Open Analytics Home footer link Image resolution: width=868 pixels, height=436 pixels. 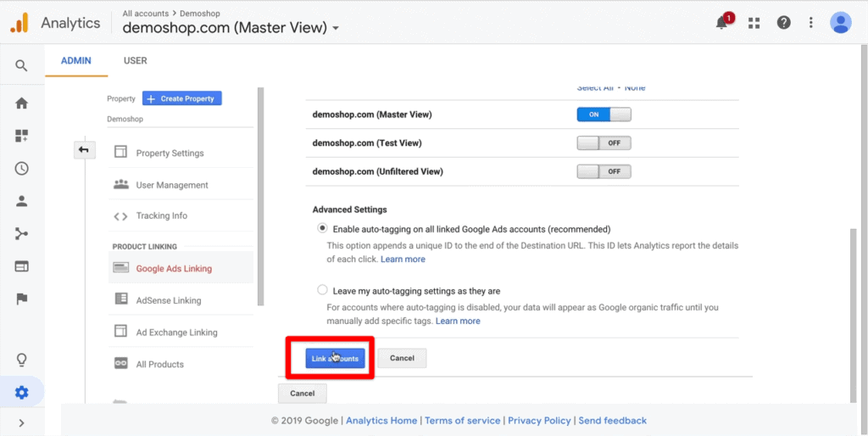pos(381,421)
